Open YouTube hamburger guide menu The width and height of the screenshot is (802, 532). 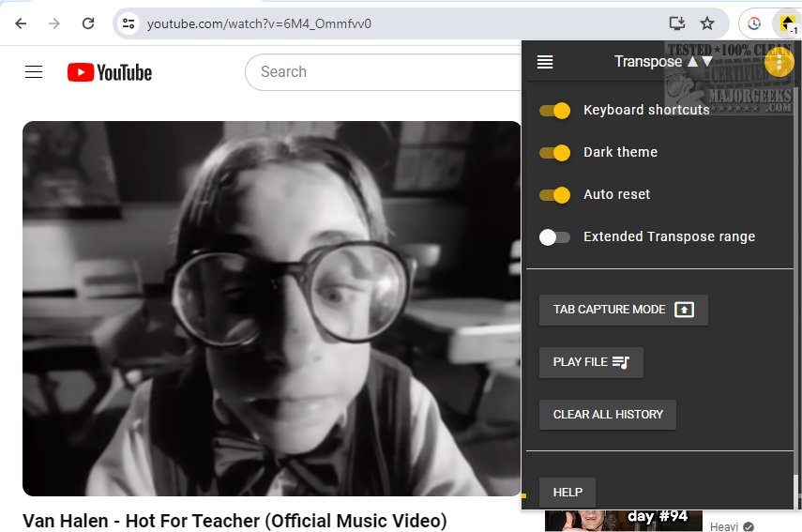(34, 72)
